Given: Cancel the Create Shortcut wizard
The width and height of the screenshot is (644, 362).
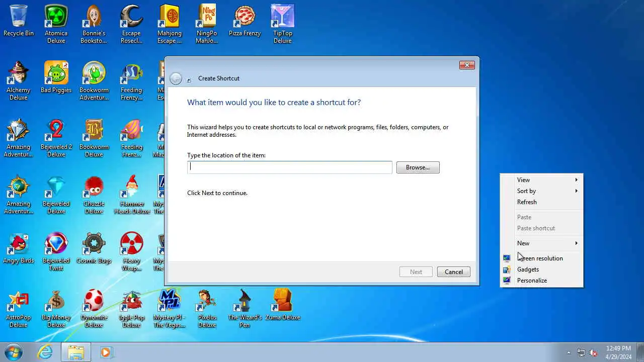Looking at the screenshot, I should [x=453, y=272].
